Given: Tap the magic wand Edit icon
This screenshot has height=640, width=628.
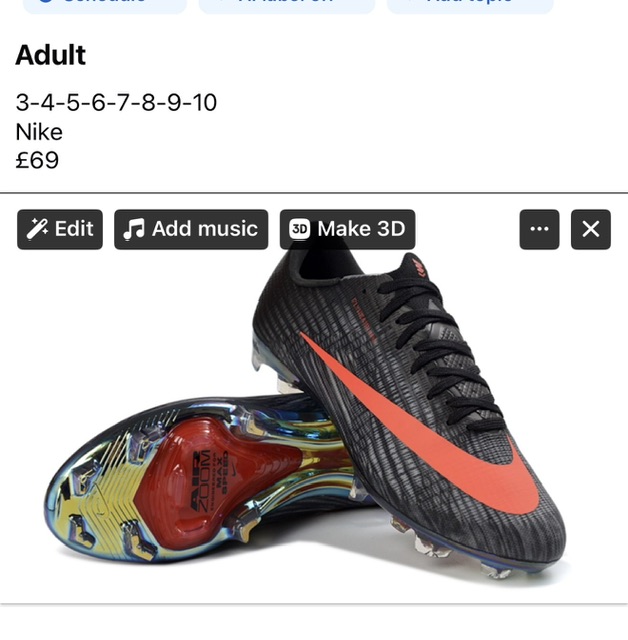Looking at the screenshot, I should 37,229.
